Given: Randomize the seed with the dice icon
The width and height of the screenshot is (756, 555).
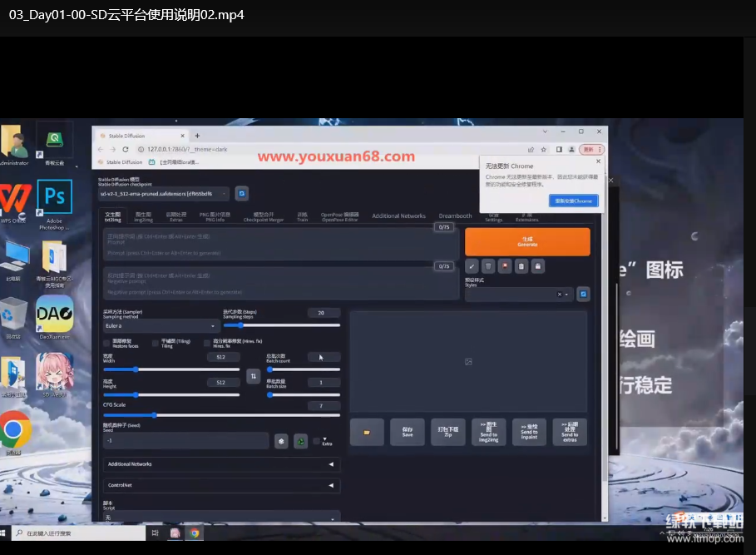Looking at the screenshot, I should pyautogui.click(x=281, y=441).
